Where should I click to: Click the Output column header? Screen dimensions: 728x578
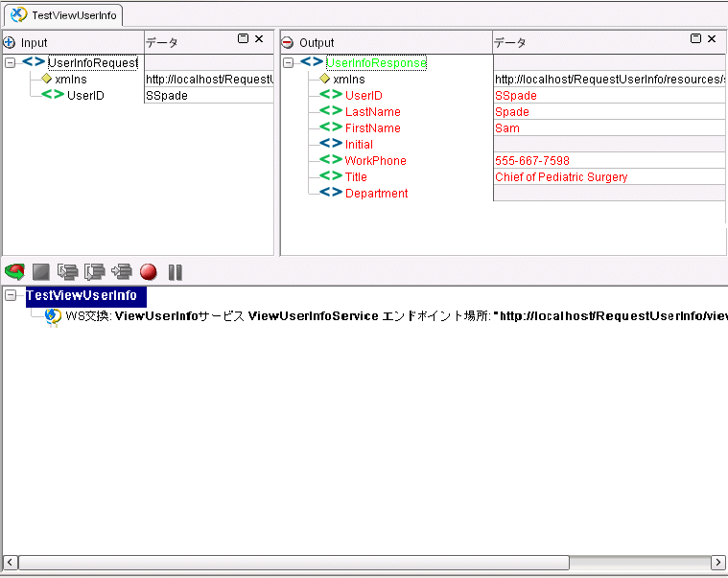click(x=387, y=43)
